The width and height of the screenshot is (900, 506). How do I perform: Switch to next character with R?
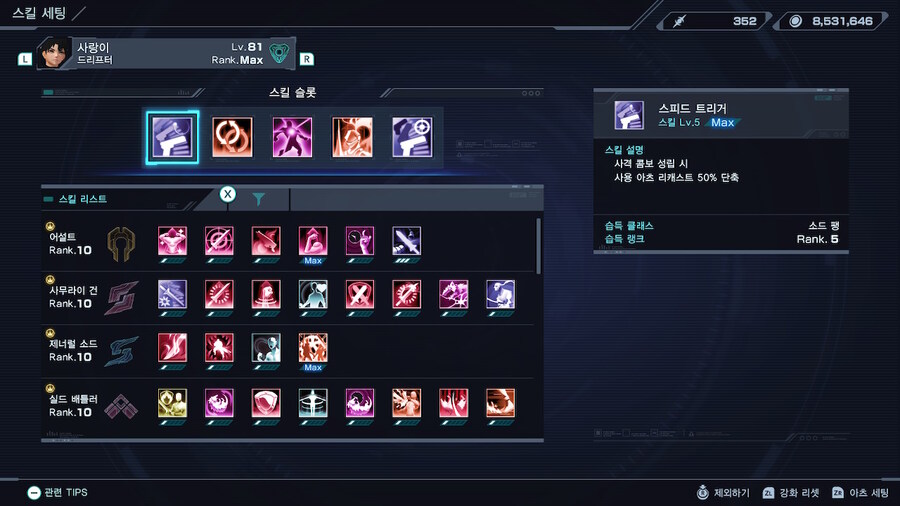[x=307, y=59]
